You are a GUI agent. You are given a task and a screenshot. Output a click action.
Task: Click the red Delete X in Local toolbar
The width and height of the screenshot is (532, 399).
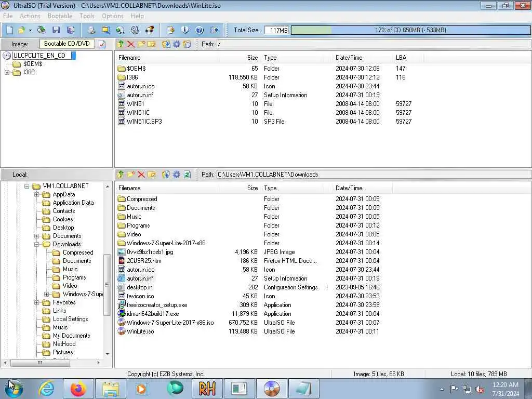click(x=141, y=175)
